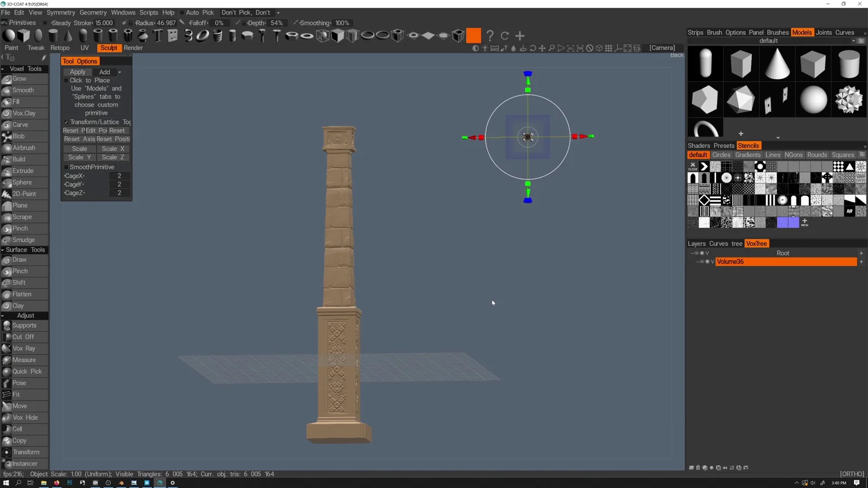Click the Scale X button
The height and width of the screenshot is (488, 868).
pos(113,148)
